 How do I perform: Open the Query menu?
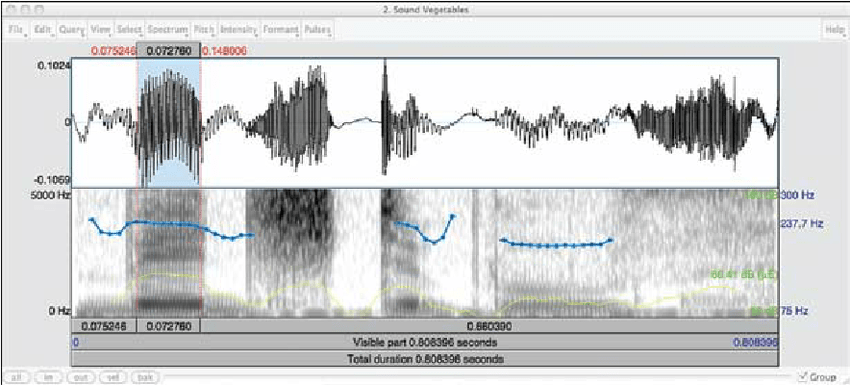[72, 30]
